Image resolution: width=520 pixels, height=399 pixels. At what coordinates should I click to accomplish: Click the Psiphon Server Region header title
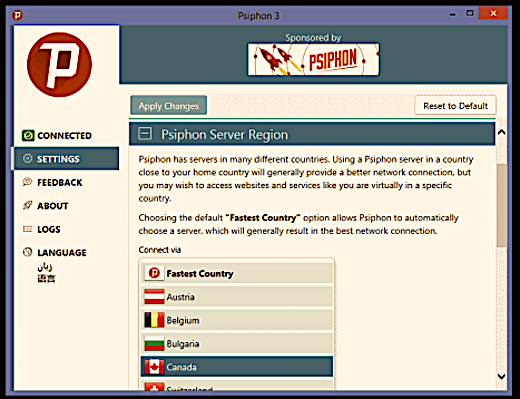click(225, 134)
